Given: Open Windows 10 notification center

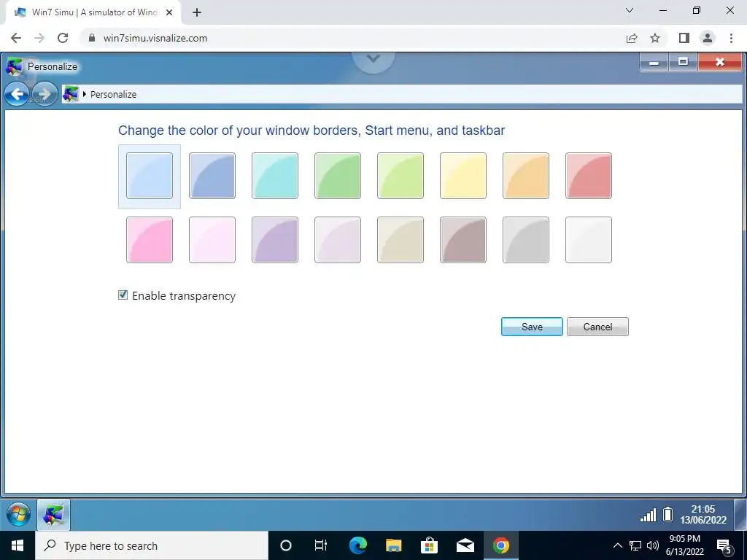Looking at the screenshot, I should pyautogui.click(x=724, y=546).
